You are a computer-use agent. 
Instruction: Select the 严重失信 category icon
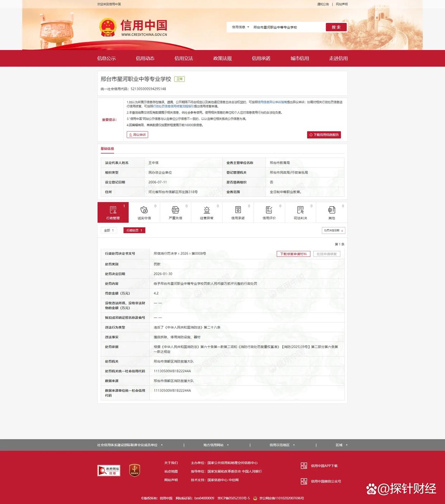175,210
